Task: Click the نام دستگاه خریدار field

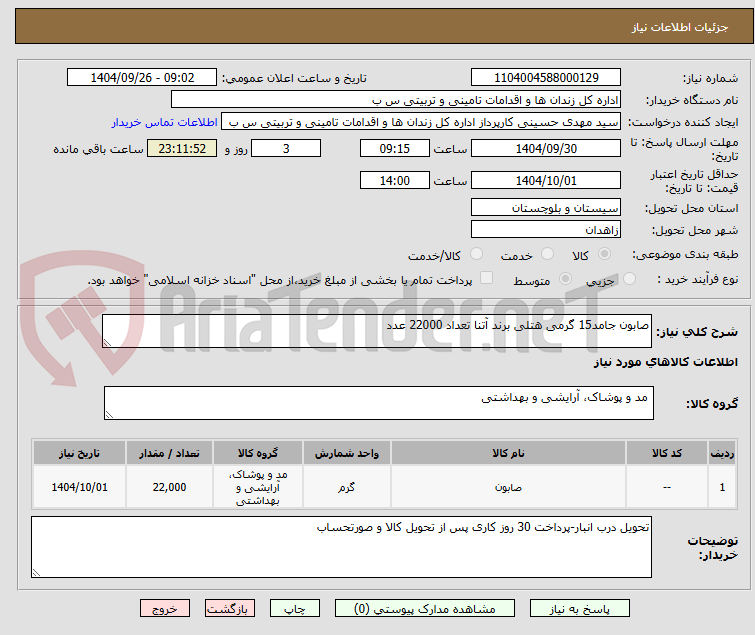Action: 396,100
